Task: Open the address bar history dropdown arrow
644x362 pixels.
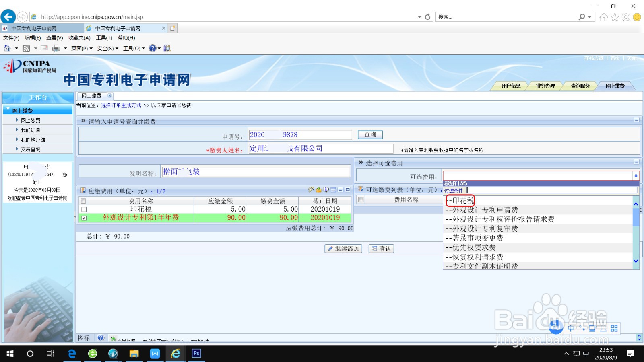Action: pos(419,17)
